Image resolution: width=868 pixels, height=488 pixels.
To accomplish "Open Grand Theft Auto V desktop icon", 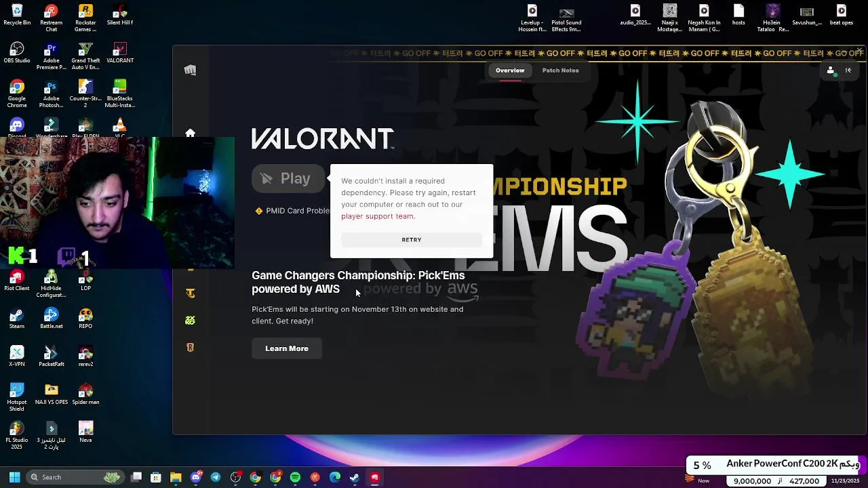I will pos(85,56).
